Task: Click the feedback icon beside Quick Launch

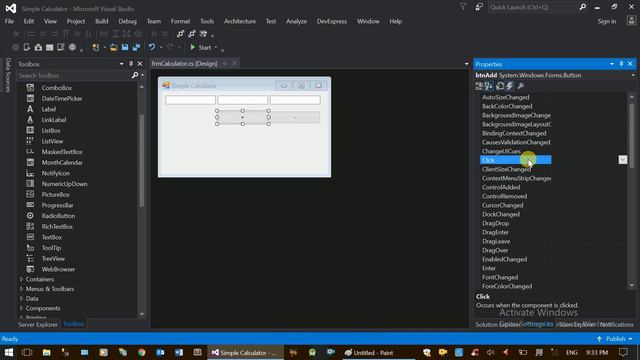Action: (x=479, y=7)
